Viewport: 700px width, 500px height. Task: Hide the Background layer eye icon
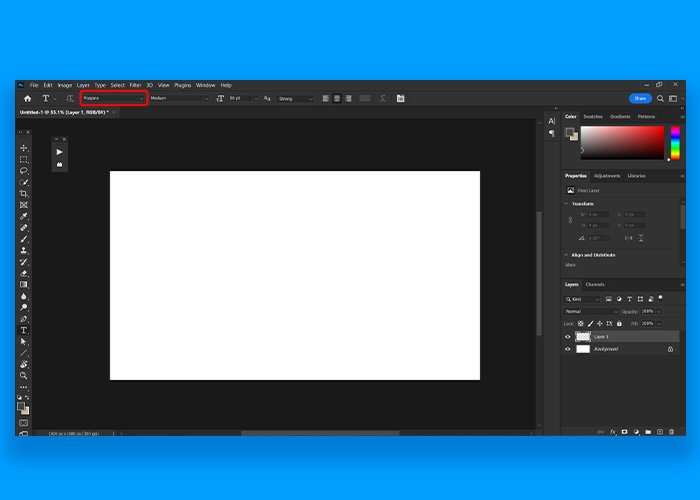[568, 349]
